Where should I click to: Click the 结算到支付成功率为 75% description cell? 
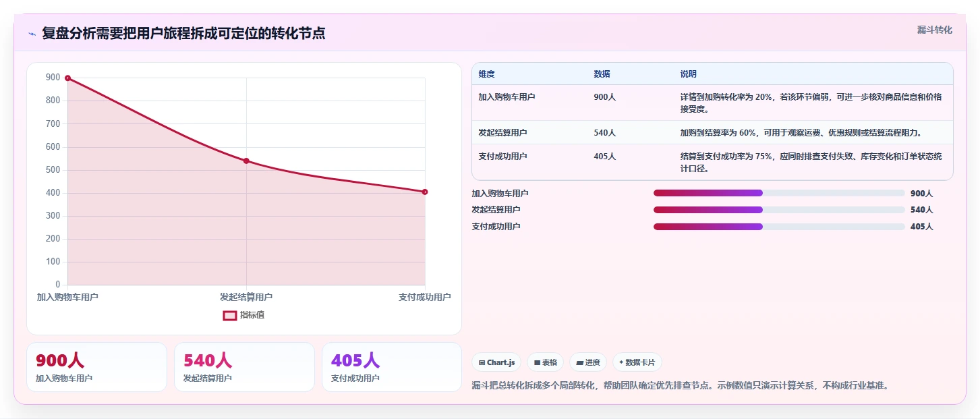click(813, 163)
